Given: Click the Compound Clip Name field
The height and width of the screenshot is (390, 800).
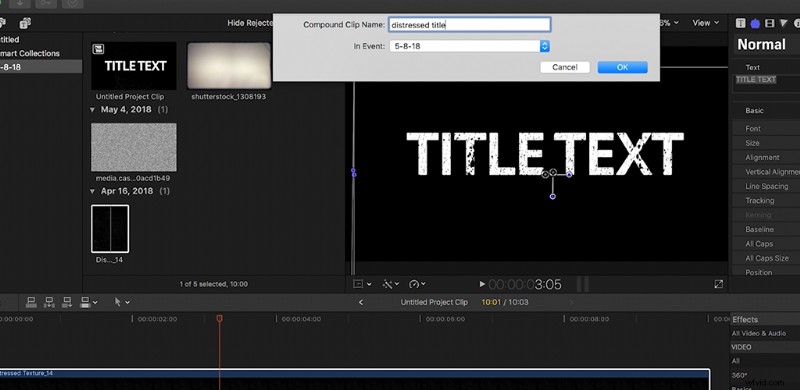Looking at the screenshot, I should point(469,24).
